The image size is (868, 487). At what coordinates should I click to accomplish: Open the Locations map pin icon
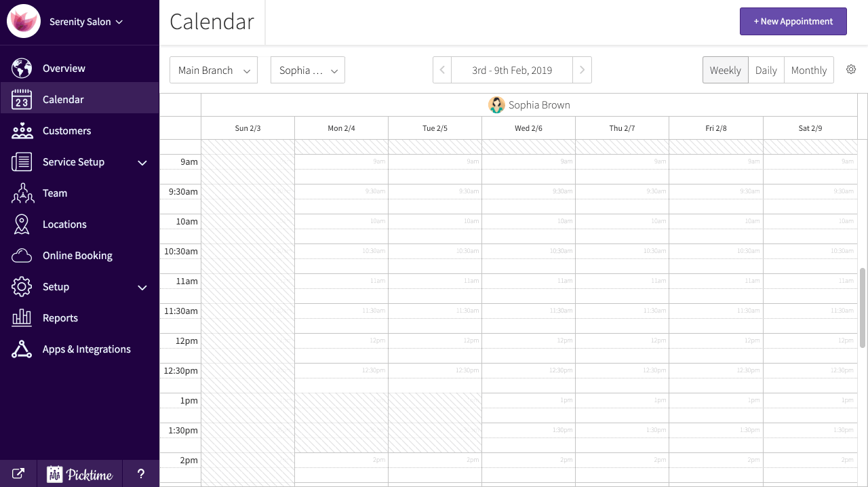point(22,225)
